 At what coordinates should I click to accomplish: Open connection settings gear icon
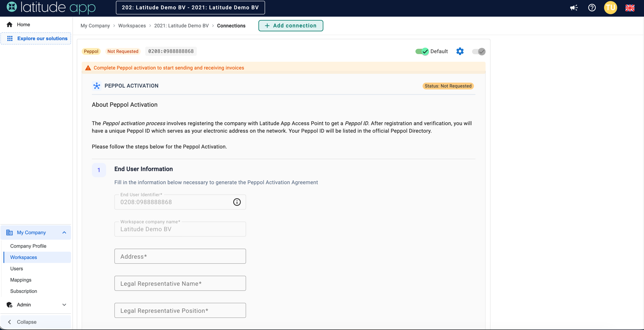[x=460, y=51]
